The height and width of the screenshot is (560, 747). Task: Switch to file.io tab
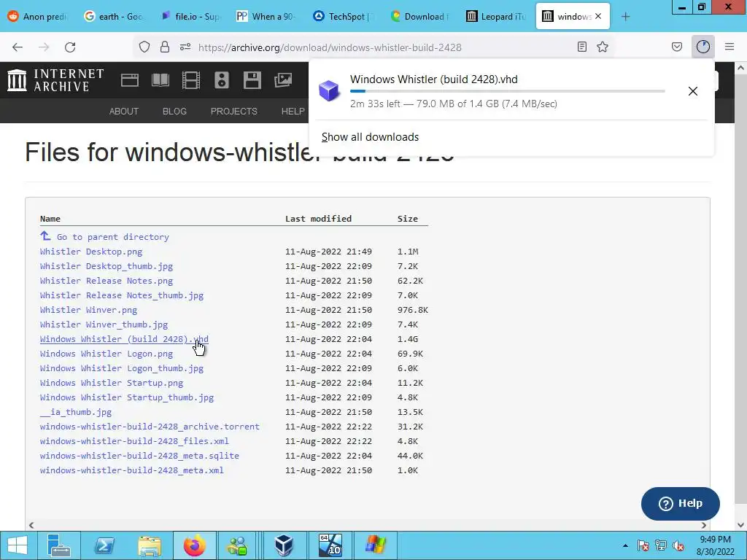190,17
